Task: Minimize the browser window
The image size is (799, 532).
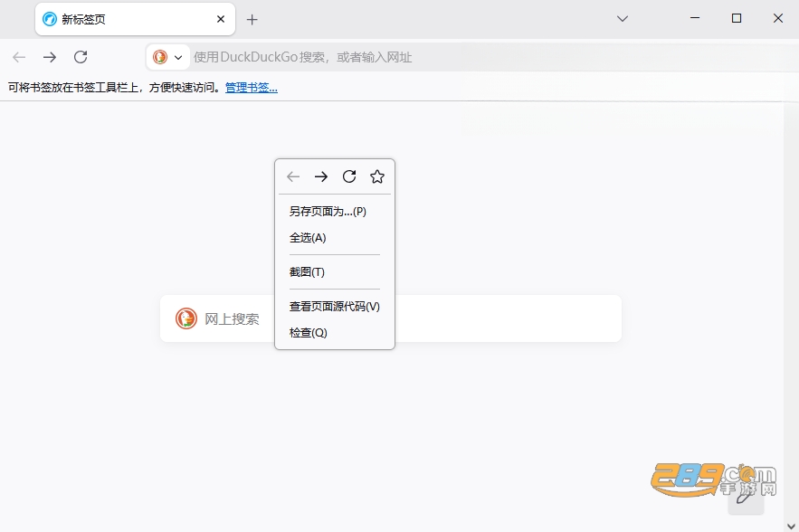Action: (x=695, y=18)
